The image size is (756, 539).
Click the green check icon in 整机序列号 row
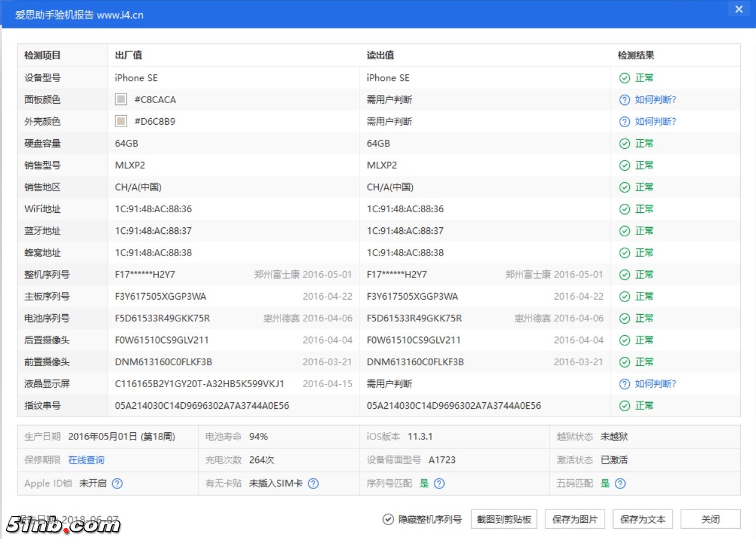click(x=624, y=274)
